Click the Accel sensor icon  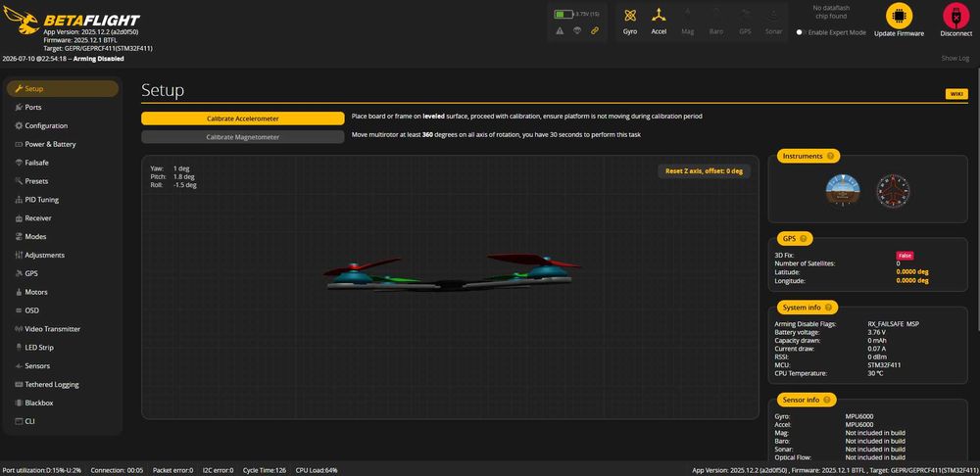[x=659, y=15]
